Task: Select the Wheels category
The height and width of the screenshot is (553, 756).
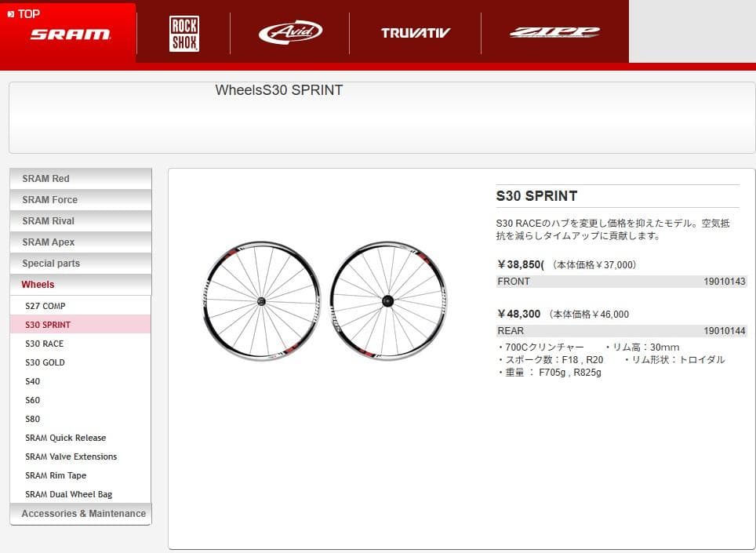Action: point(81,285)
